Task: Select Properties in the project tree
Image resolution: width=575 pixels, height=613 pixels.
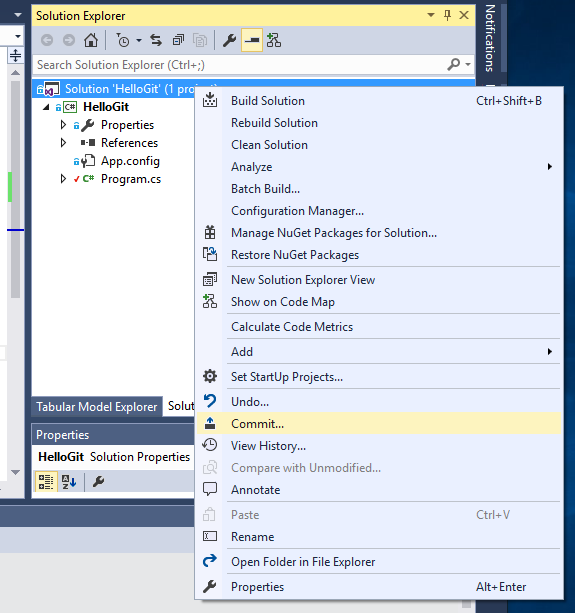Action: click(127, 125)
